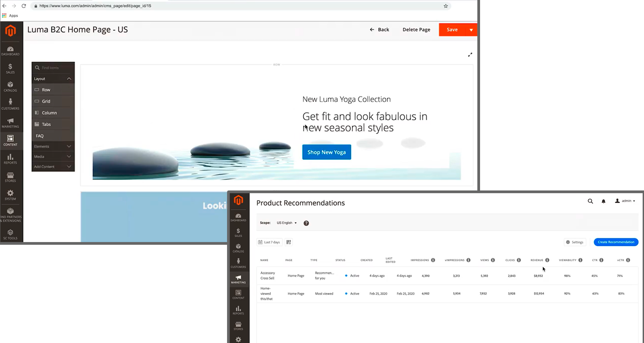Open Dashboard in Product Recommendations sidebar

pos(238,218)
